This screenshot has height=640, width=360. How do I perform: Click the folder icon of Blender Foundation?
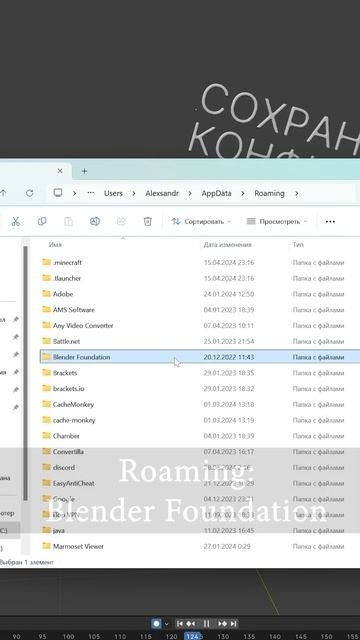coord(46,357)
